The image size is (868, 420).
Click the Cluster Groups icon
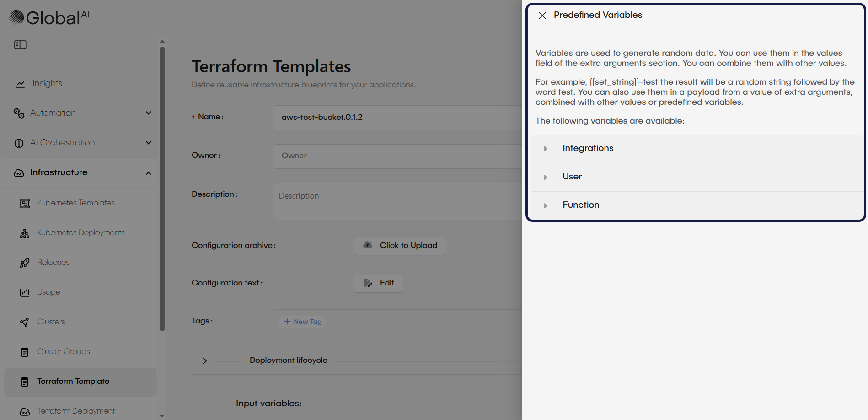coord(25,352)
